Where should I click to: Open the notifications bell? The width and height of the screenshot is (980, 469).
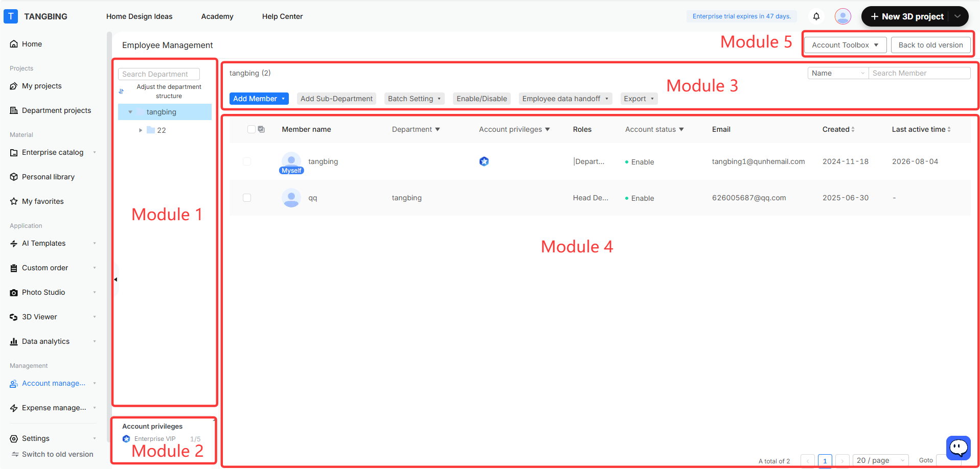(x=816, y=16)
